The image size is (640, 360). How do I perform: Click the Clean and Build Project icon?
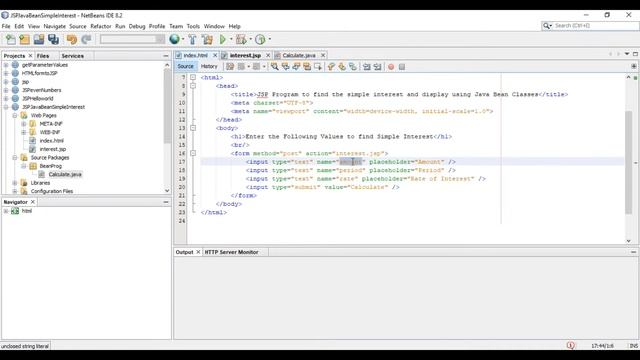point(207,40)
